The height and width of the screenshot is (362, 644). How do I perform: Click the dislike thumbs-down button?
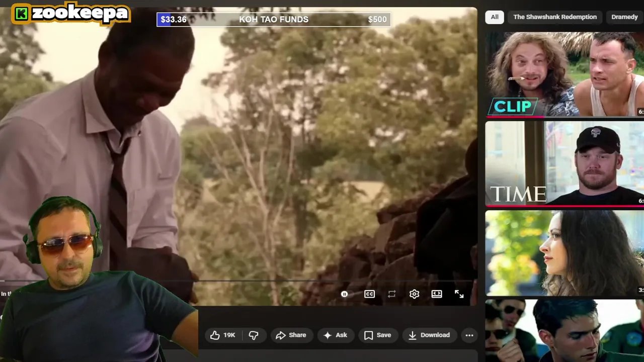pos(254,335)
